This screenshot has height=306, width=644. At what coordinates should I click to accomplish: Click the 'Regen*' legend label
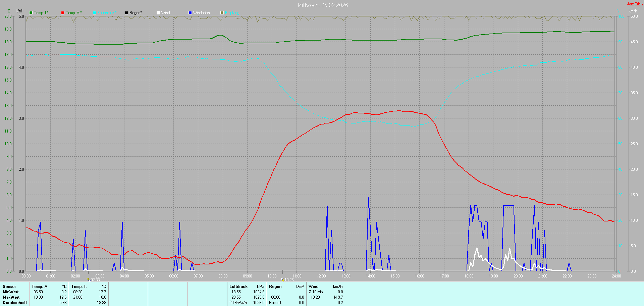136,13
